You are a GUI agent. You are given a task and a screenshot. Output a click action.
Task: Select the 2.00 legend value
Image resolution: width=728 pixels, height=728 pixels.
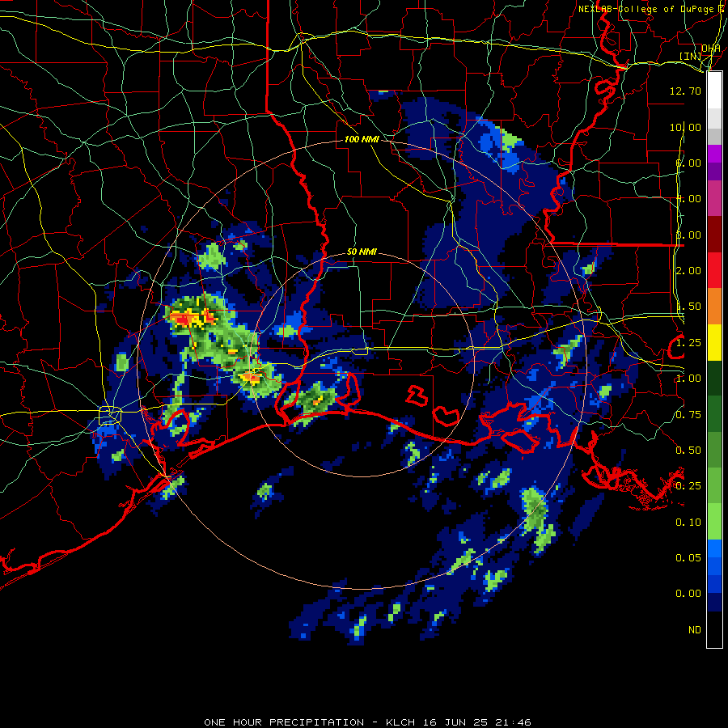tap(688, 271)
